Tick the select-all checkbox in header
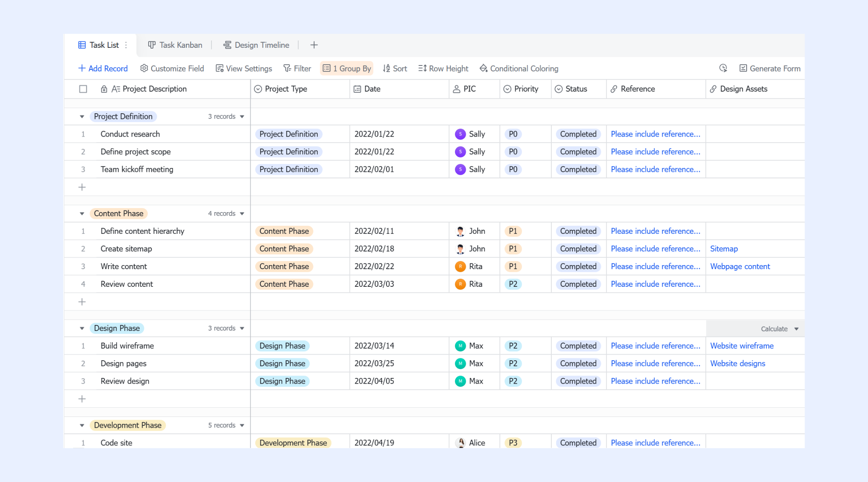Screen dimensions: 868x482 tap(83, 89)
